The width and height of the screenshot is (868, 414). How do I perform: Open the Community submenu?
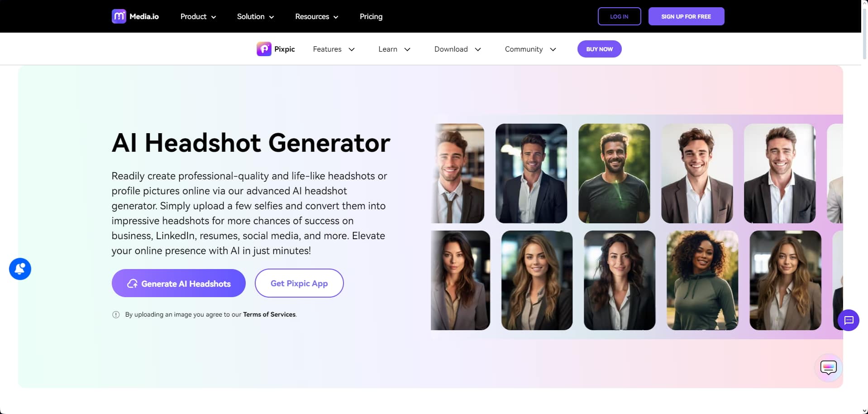pos(530,49)
